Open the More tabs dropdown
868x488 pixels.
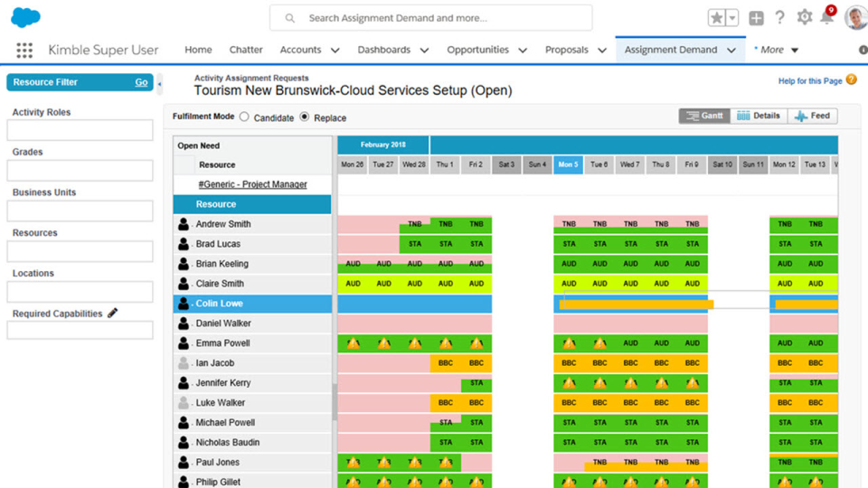click(x=777, y=50)
